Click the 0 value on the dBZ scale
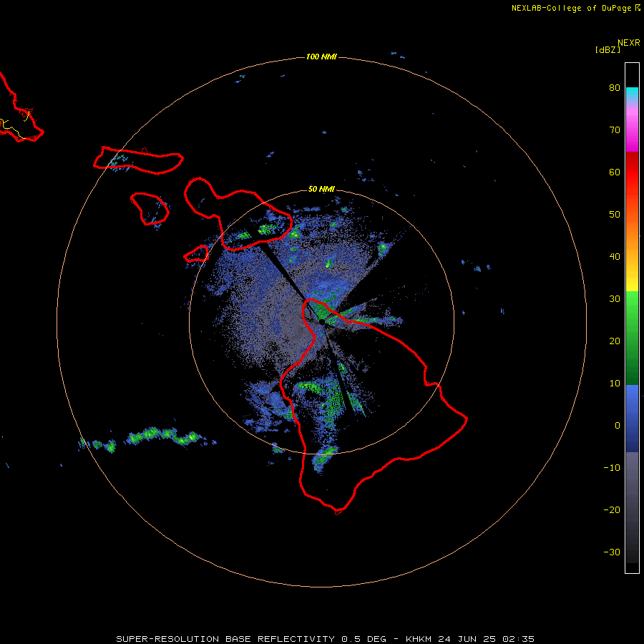 [618, 426]
